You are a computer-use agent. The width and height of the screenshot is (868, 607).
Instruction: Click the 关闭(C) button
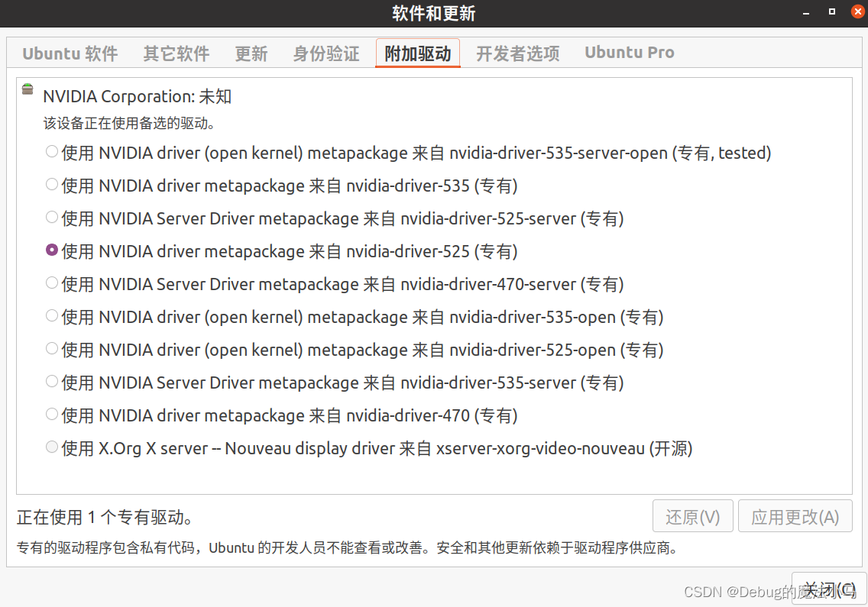(x=829, y=589)
